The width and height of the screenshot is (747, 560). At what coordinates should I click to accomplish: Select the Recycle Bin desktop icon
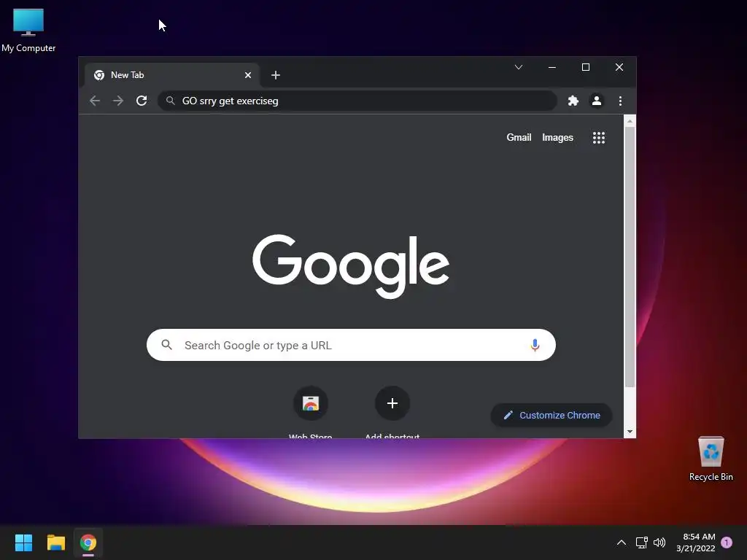coord(711,459)
